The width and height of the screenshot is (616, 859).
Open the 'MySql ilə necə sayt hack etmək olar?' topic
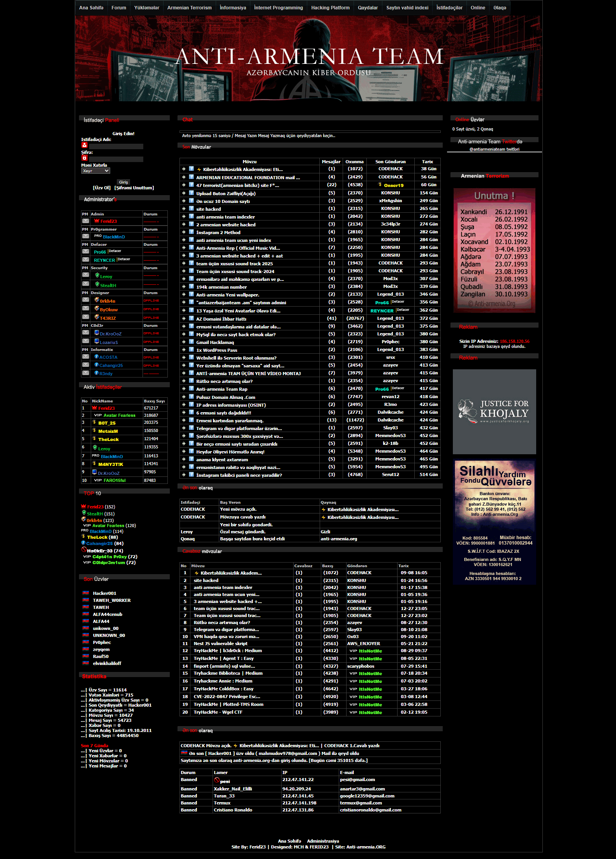click(x=236, y=334)
